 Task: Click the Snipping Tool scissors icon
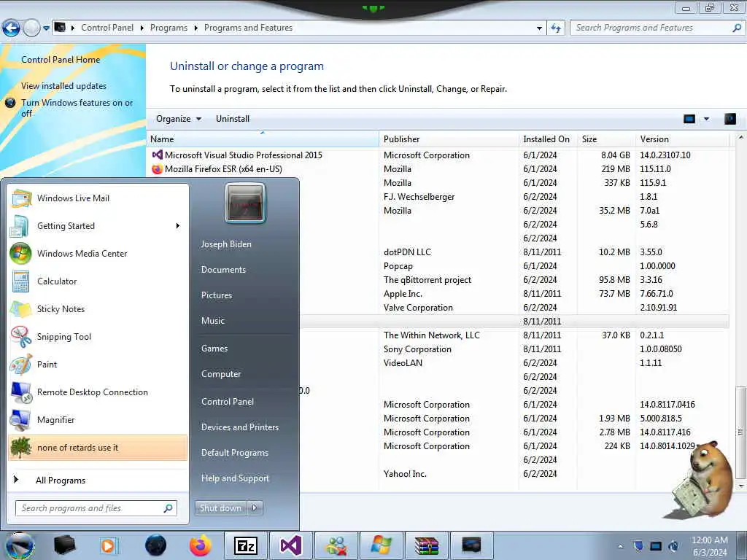20,337
